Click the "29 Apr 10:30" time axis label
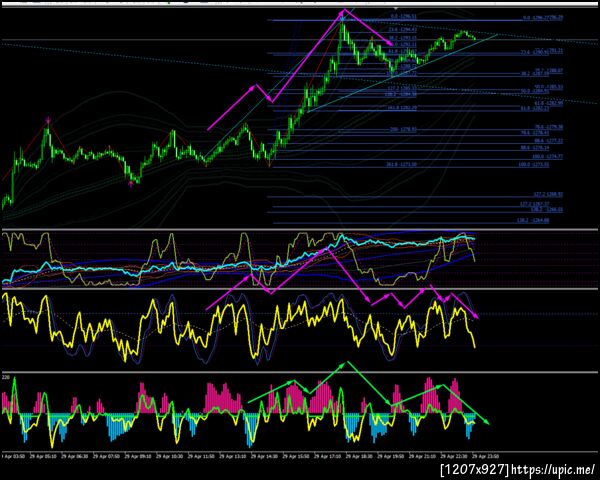 click(170, 456)
